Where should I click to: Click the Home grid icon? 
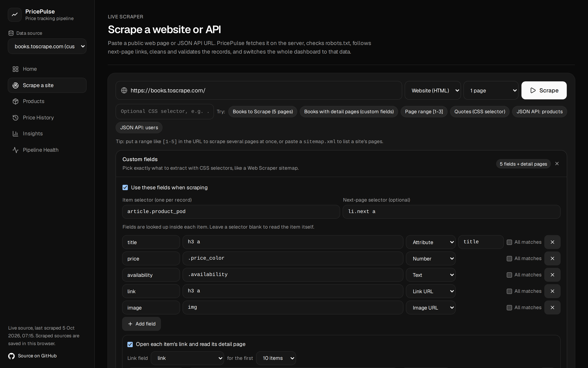(16, 69)
